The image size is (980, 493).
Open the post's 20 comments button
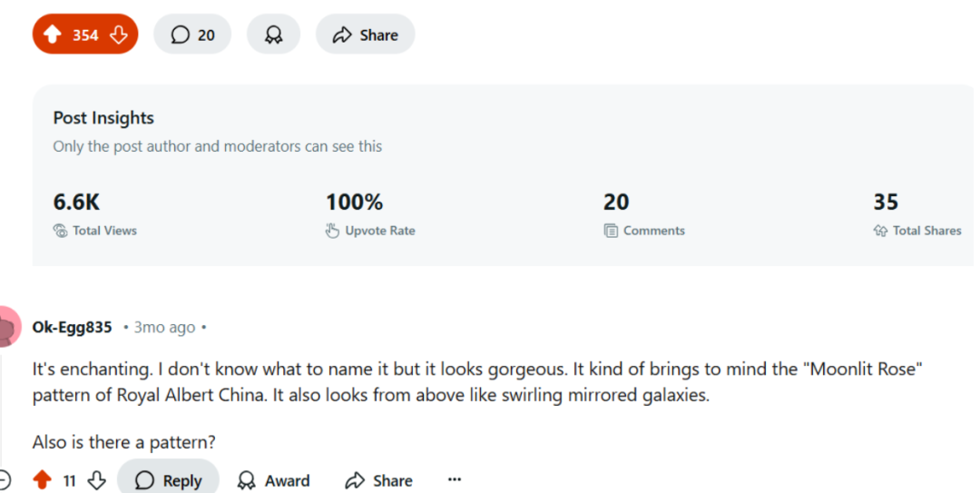coord(192,35)
